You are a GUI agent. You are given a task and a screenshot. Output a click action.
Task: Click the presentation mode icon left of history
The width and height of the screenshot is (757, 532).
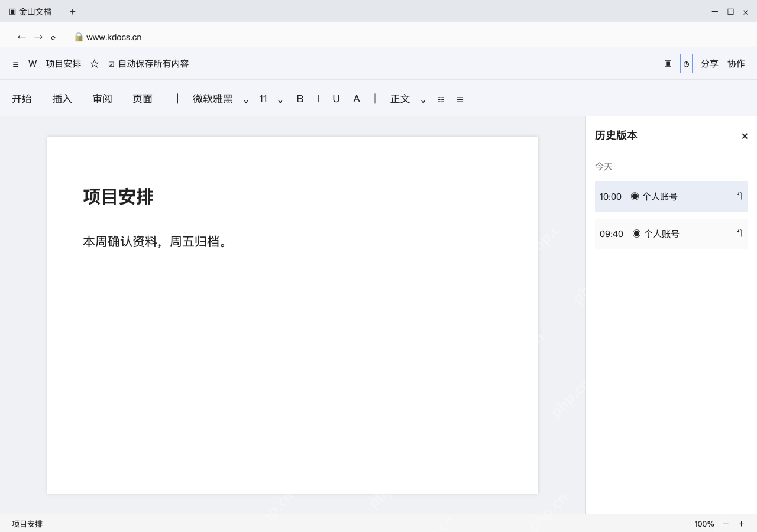(x=668, y=64)
